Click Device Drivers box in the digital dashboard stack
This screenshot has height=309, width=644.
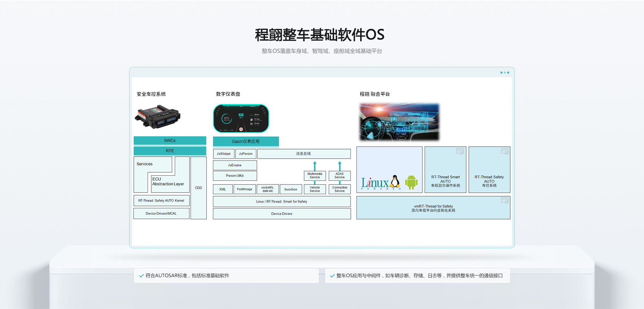click(x=282, y=214)
